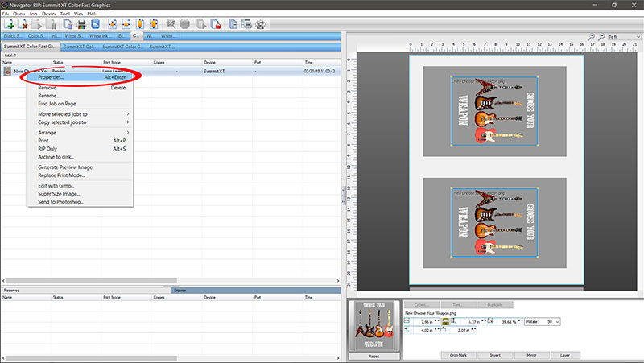Click the magnifier preview icon in toolbar
Screen dimensions: 644x363
(171, 24)
